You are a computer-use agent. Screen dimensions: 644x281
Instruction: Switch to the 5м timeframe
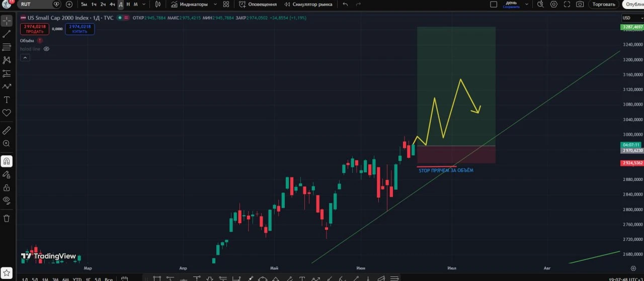(84, 4)
